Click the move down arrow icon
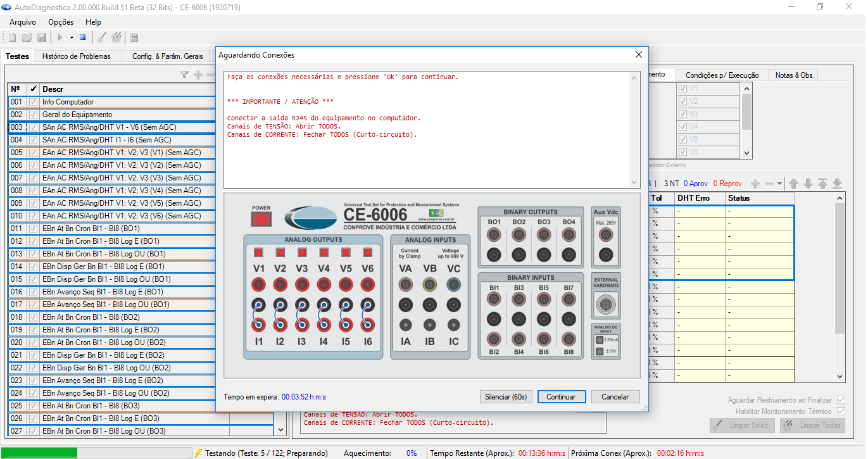 (x=808, y=184)
